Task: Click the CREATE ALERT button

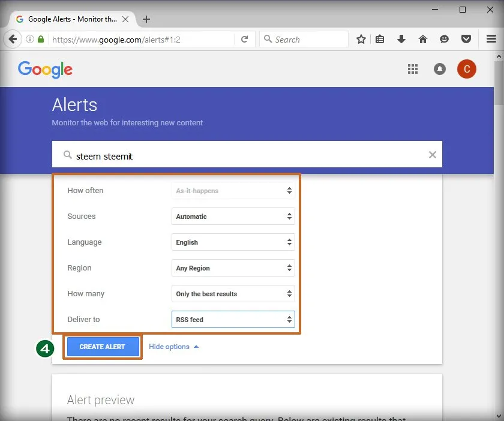Action: [103, 347]
